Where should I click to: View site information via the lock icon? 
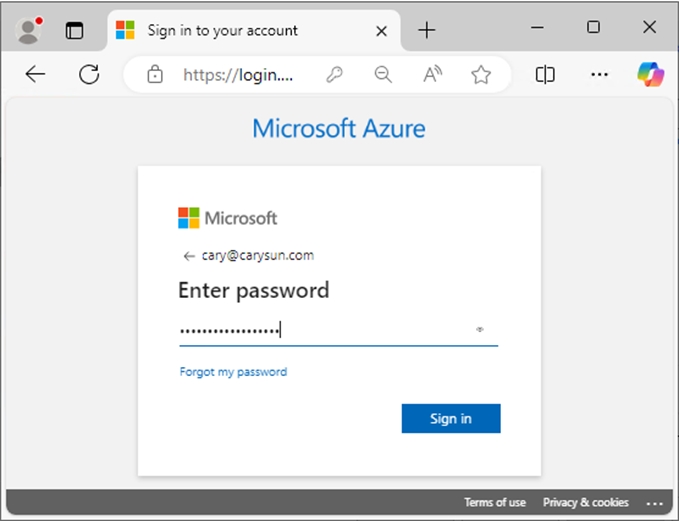click(155, 74)
